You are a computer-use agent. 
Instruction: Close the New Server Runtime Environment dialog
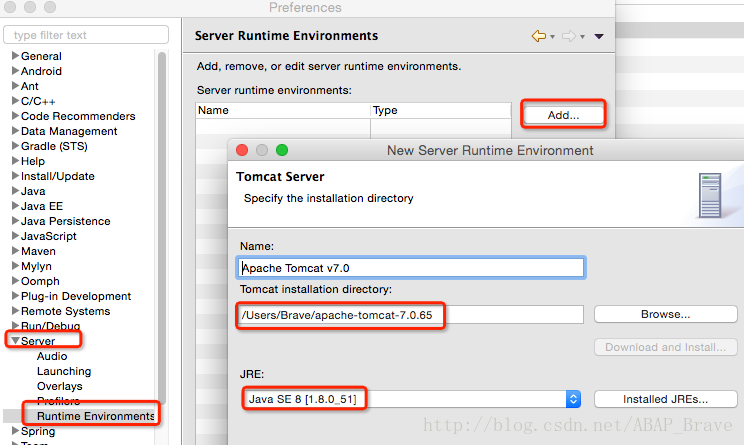pyautogui.click(x=242, y=150)
